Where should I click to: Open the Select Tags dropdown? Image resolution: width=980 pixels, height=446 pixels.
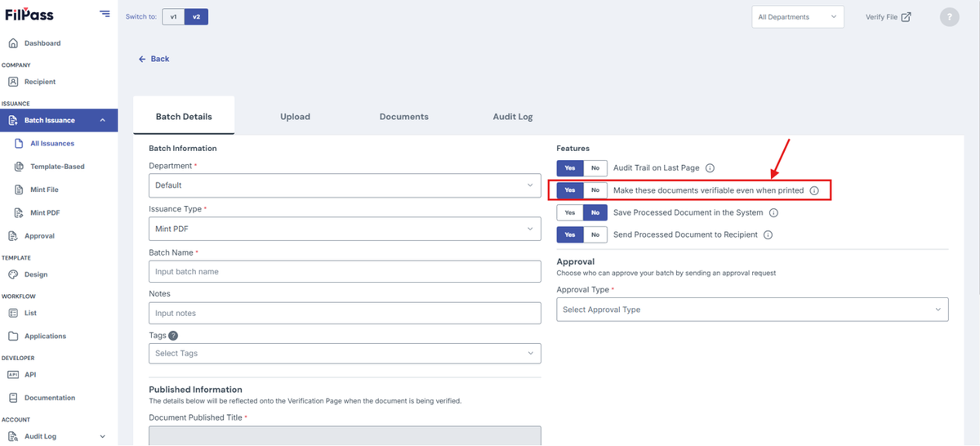pyautogui.click(x=345, y=353)
